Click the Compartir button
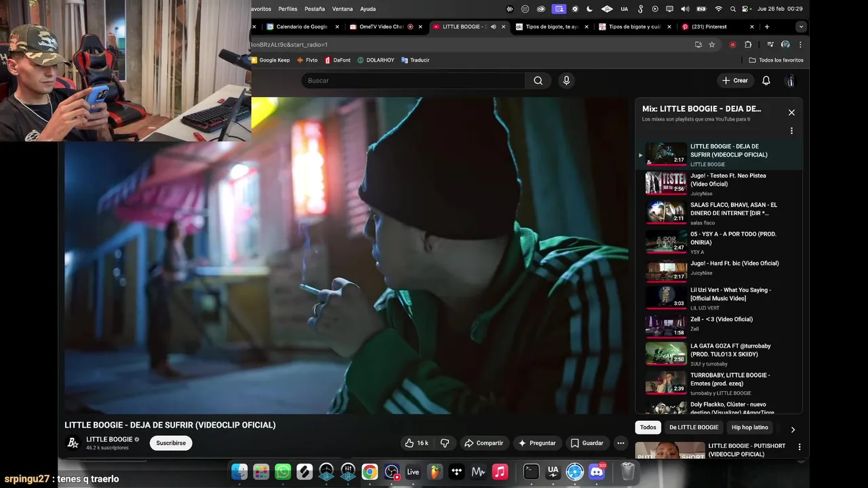The width and height of the screenshot is (868, 488). coord(484,443)
